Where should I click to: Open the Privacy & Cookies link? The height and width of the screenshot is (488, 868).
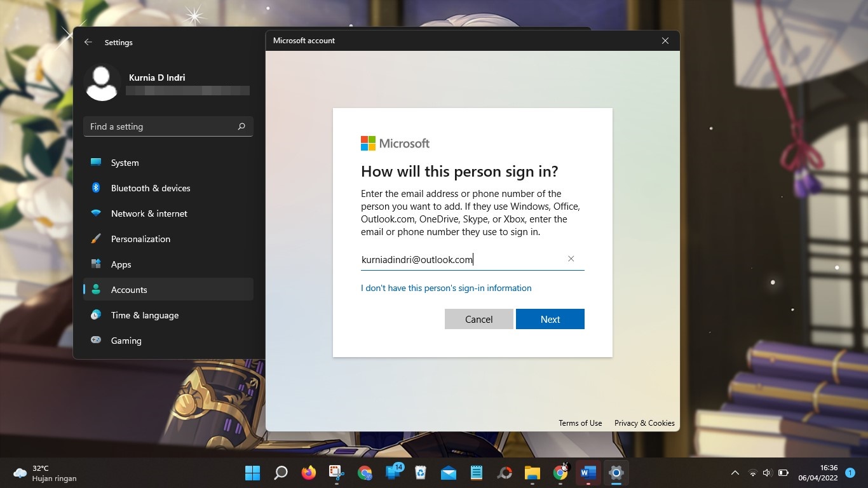pos(644,423)
